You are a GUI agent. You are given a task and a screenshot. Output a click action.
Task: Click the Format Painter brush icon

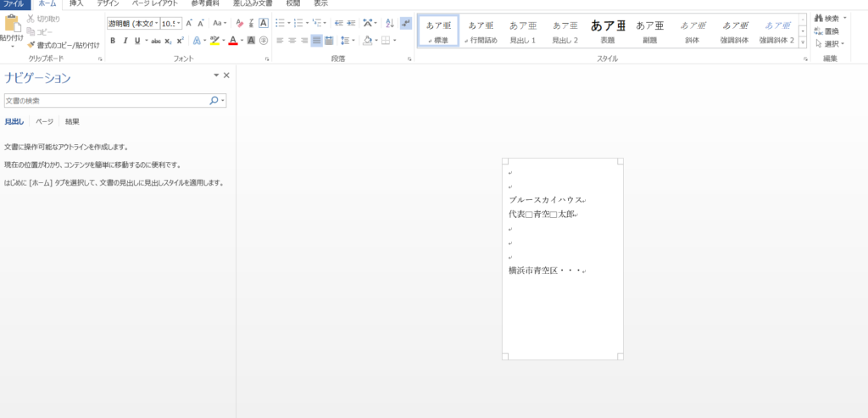click(x=31, y=45)
